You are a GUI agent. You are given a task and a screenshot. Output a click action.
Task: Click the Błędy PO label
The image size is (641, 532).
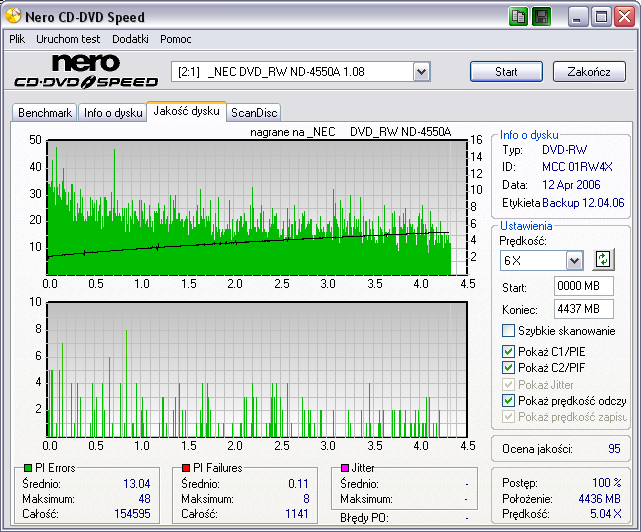click(364, 518)
